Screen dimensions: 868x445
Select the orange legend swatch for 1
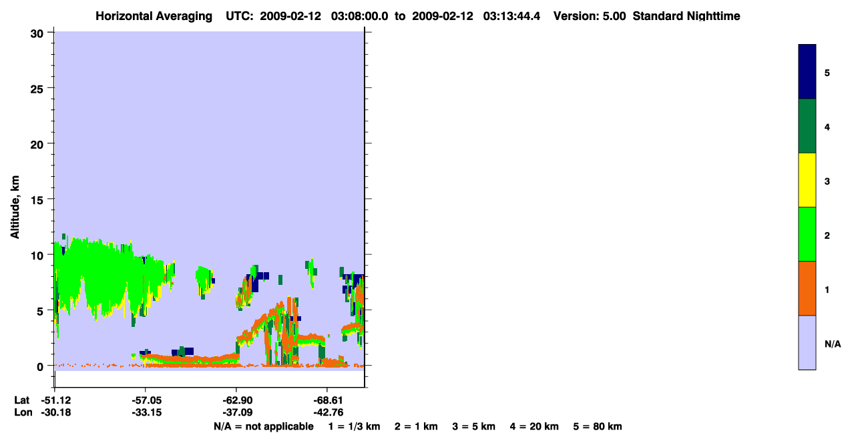(807, 288)
